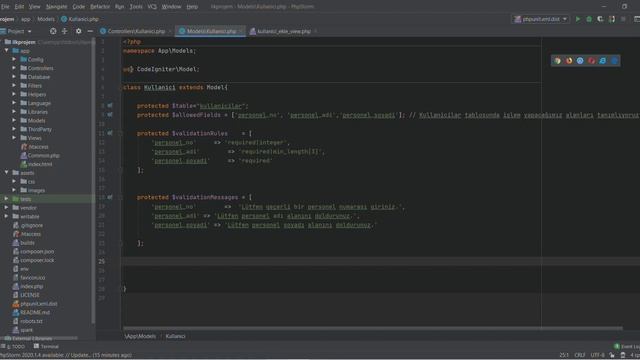Click the read-only lock icon in status bar

(x=612, y=355)
